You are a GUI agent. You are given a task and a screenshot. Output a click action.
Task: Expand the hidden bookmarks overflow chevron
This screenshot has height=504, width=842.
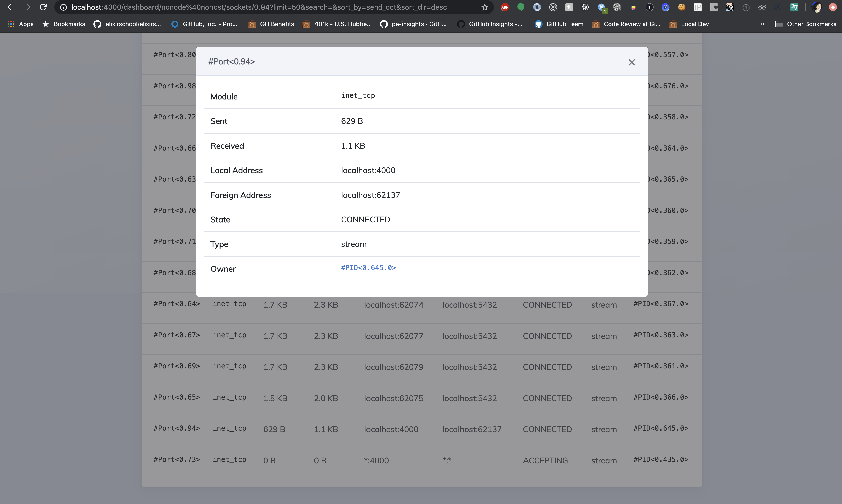pyautogui.click(x=762, y=24)
